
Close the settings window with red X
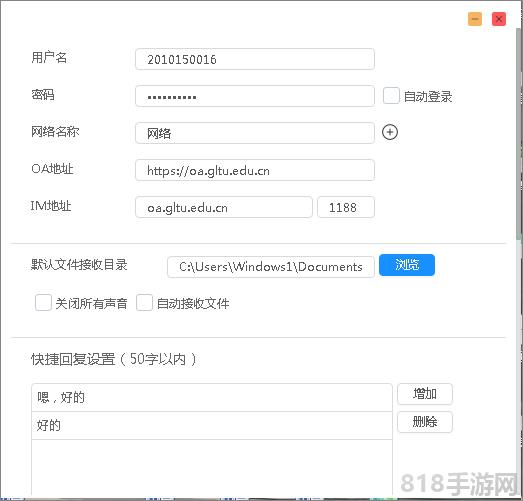tap(499, 19)
